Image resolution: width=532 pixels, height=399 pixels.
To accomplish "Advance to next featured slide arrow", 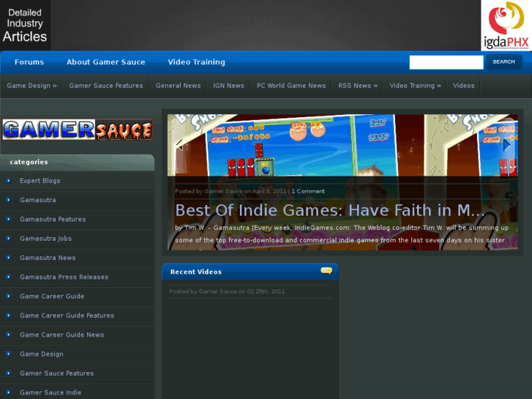I will coord(507,146).
